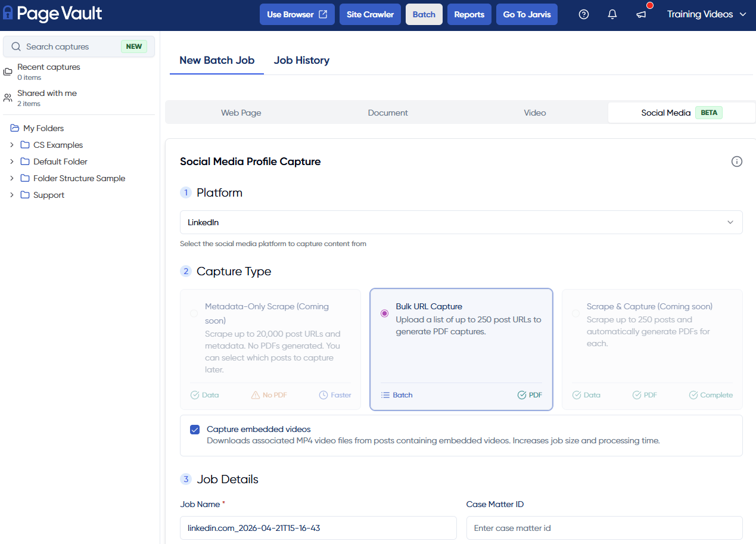Click the PDF checkmark icon in Bulk URL card

tap(522, 395)
